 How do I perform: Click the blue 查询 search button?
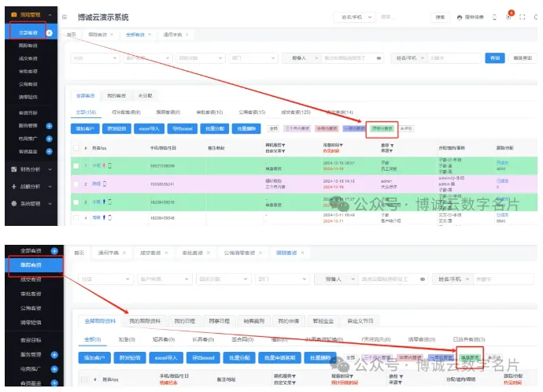pyautogui.click(x=495, y=57)
